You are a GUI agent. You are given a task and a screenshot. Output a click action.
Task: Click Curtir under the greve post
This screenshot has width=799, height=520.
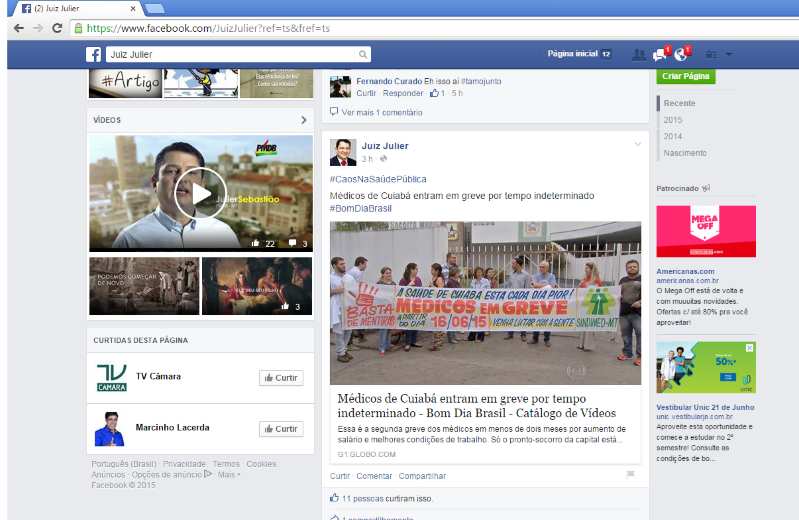click(x=339, y=476)
